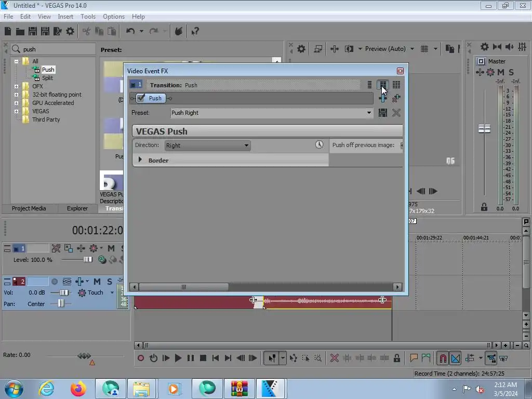Toggle Enable Snapping magnet icon
Viewport: 532px width, 399px height.
[443, 358]
